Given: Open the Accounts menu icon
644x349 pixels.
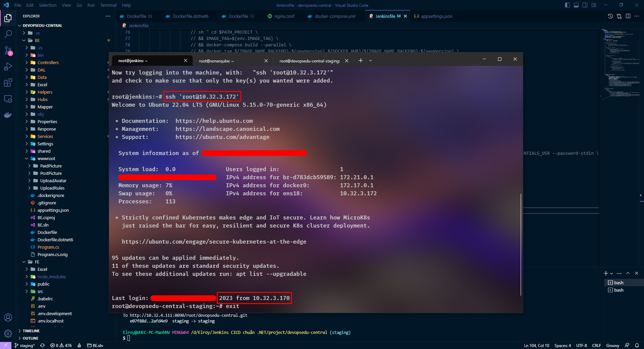Looking at the screenshot, I should click(x=8, y=317).
